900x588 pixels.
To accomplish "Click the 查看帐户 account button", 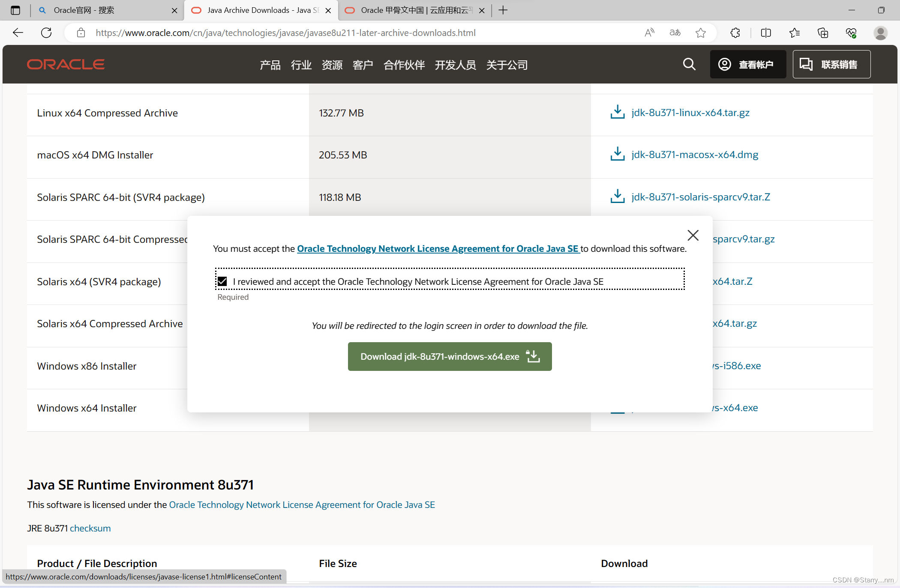I will [x=748, y=64].
